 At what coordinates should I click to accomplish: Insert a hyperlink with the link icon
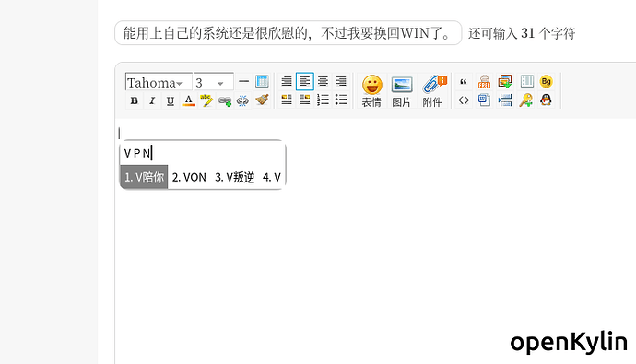(x=225, y=100)
